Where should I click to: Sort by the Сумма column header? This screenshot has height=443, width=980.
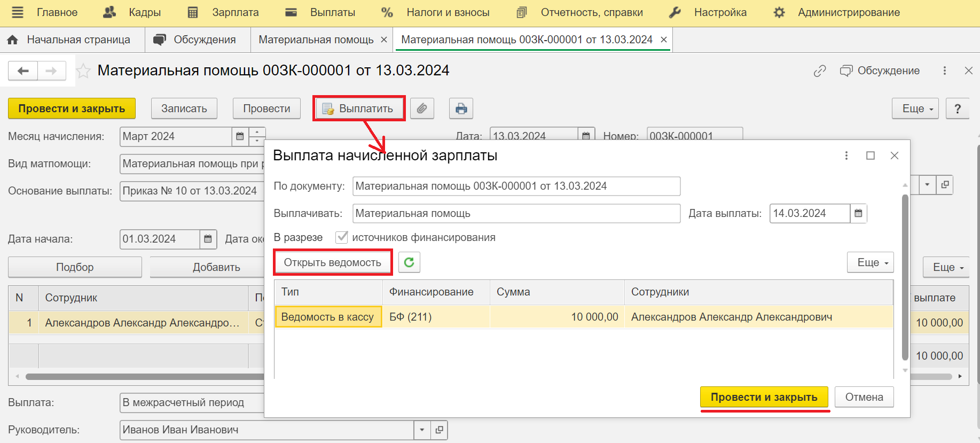click(557, 292)
